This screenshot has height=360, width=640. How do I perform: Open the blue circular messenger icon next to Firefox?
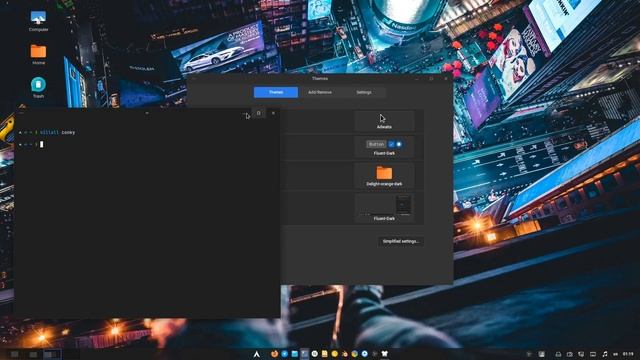[284, 354]
